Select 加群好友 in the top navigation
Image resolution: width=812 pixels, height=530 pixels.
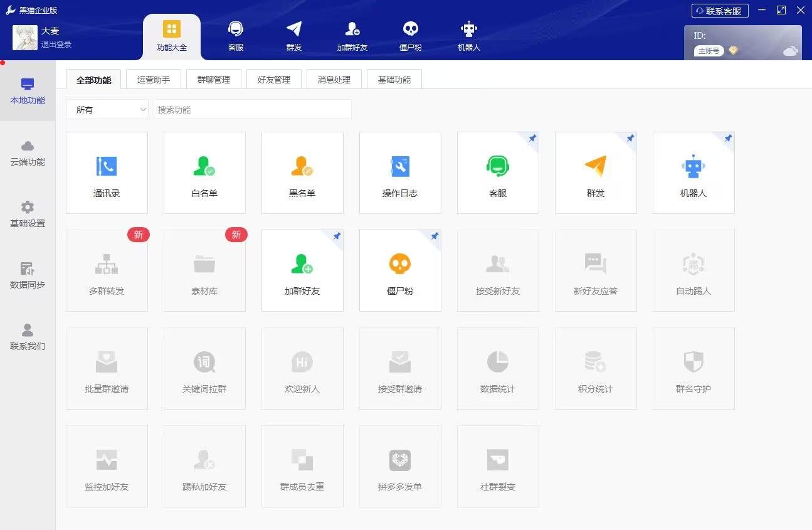tap(352, 34)
